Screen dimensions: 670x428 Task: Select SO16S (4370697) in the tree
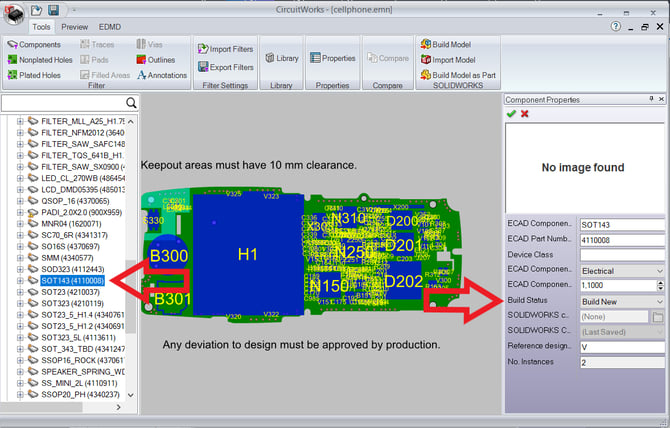[x=71, y=246]
